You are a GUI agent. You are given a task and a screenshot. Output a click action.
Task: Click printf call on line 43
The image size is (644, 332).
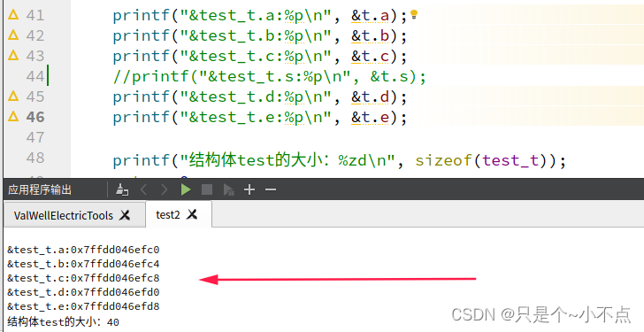[259, 57]
